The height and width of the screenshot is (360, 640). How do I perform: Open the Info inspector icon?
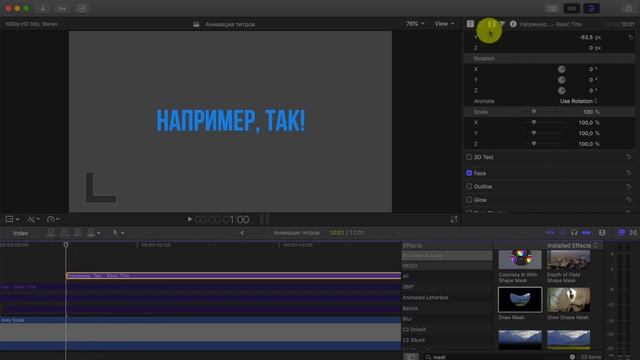[513, 24]
